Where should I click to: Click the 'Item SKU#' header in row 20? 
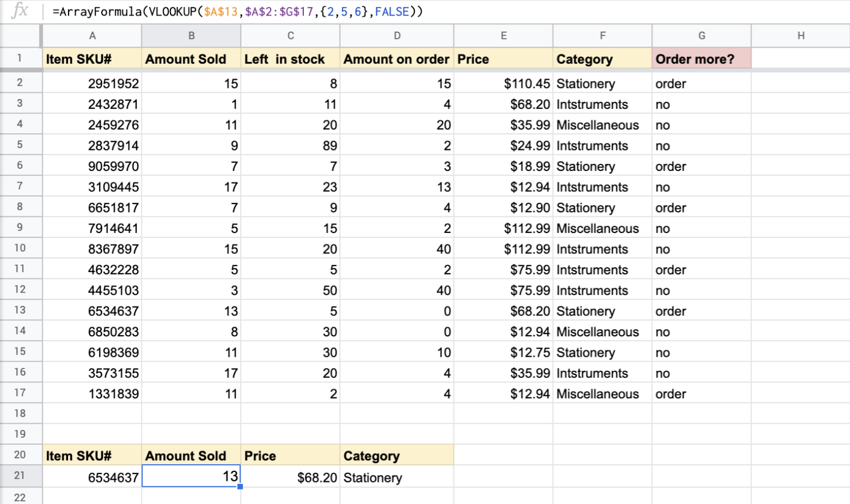point(92,455)
